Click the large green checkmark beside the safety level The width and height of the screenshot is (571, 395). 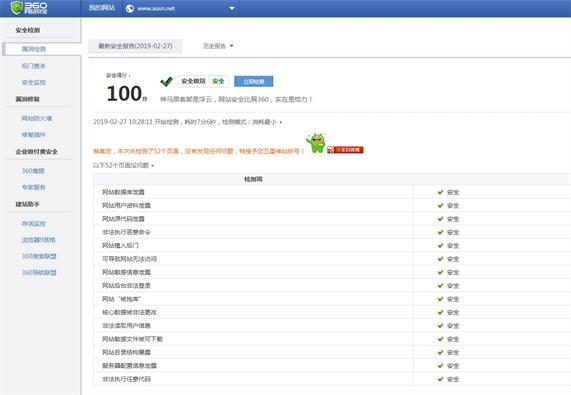pyautogui.click(x=166, y=81)
